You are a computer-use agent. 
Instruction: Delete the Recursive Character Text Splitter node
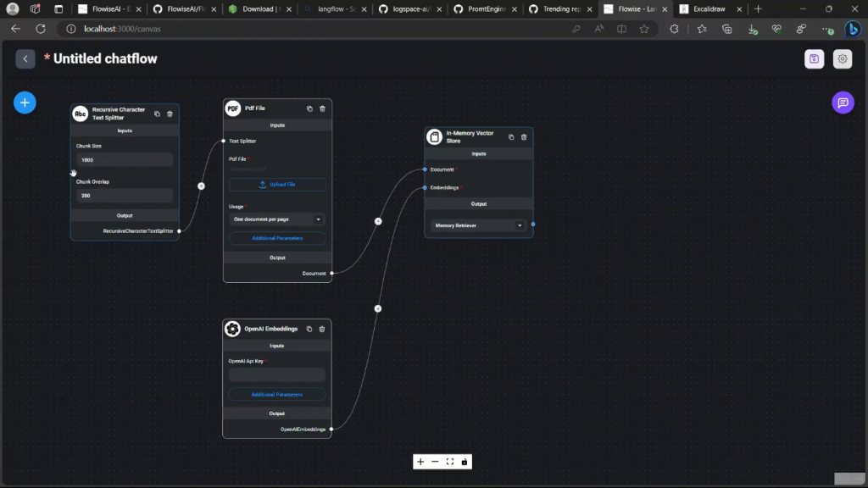pyautogui.click(x=170, y=114)
